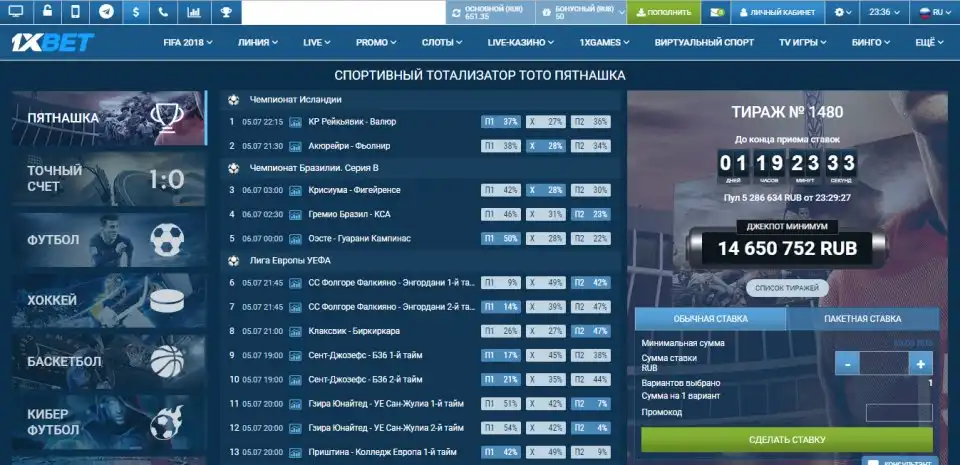Select П2 for Клаксвик - Биркиркара

[x=590, y=331]
